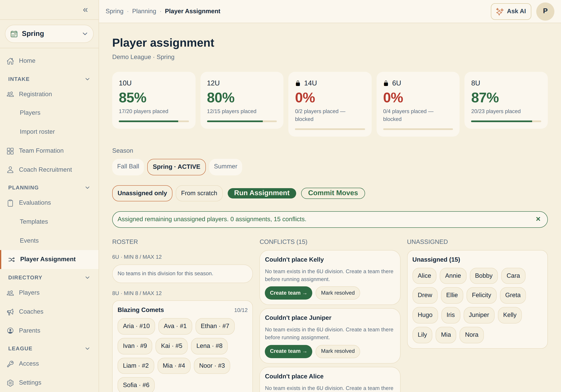Create team for Juniper conflict
This screenshot has width=561, height=392.
pyautogui.click(x=288, y=351)
